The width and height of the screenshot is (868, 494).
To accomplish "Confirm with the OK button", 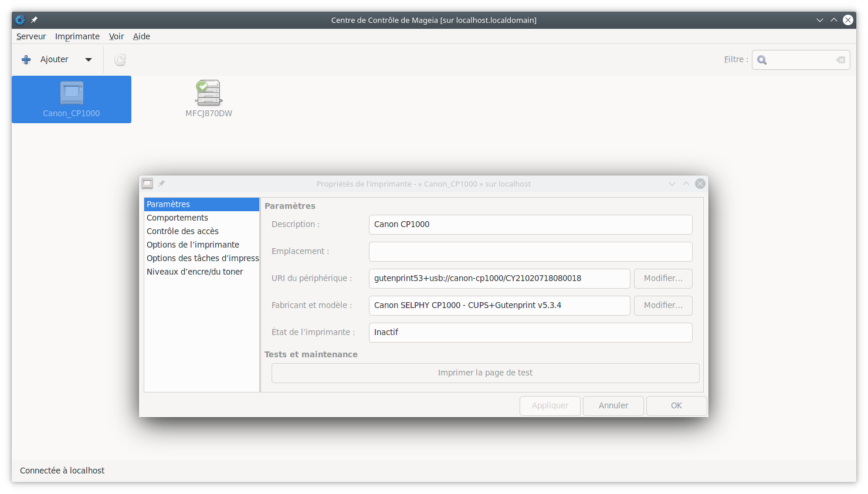I will pyautogui.click(x=677, y=406).
